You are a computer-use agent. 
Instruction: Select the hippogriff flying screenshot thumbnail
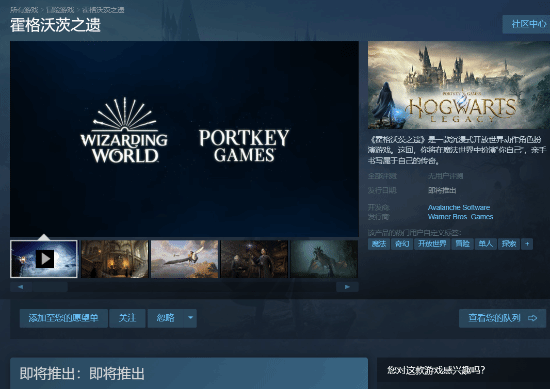point(185,259)
